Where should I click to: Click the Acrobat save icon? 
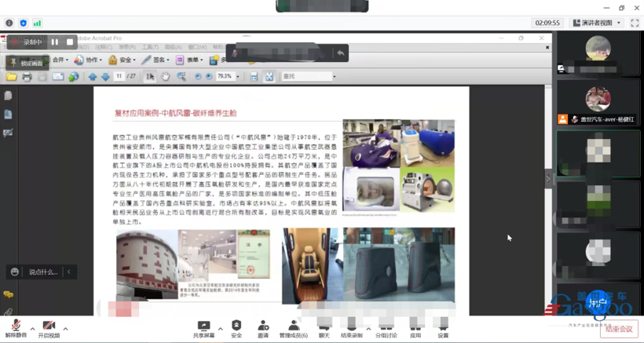tap(42, 77)
